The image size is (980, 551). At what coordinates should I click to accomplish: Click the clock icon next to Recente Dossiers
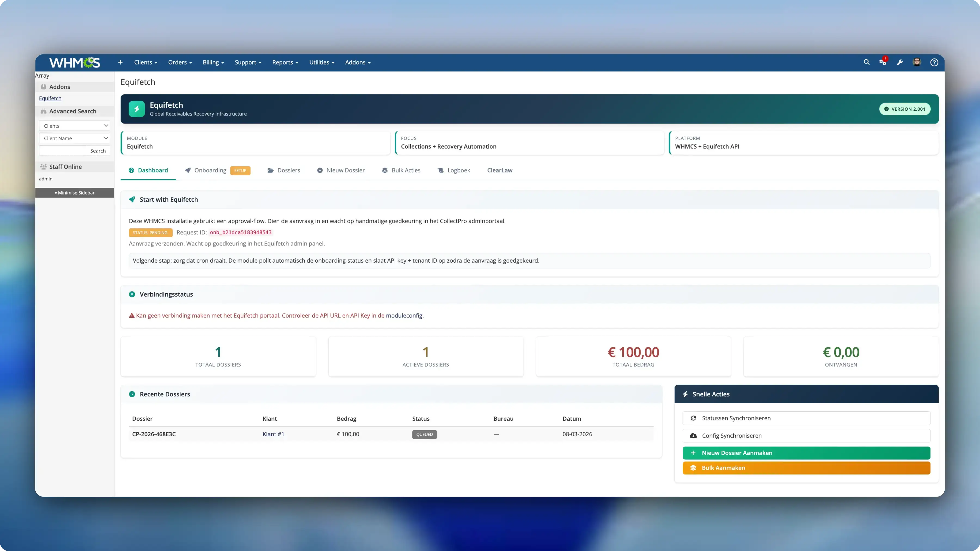(132, 394)
